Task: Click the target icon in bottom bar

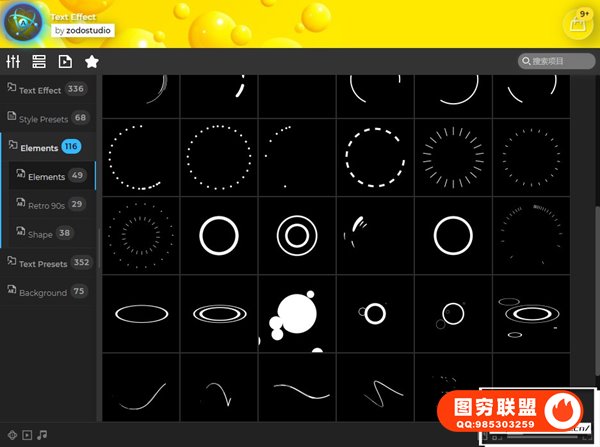Action: [x=12, y=435]
